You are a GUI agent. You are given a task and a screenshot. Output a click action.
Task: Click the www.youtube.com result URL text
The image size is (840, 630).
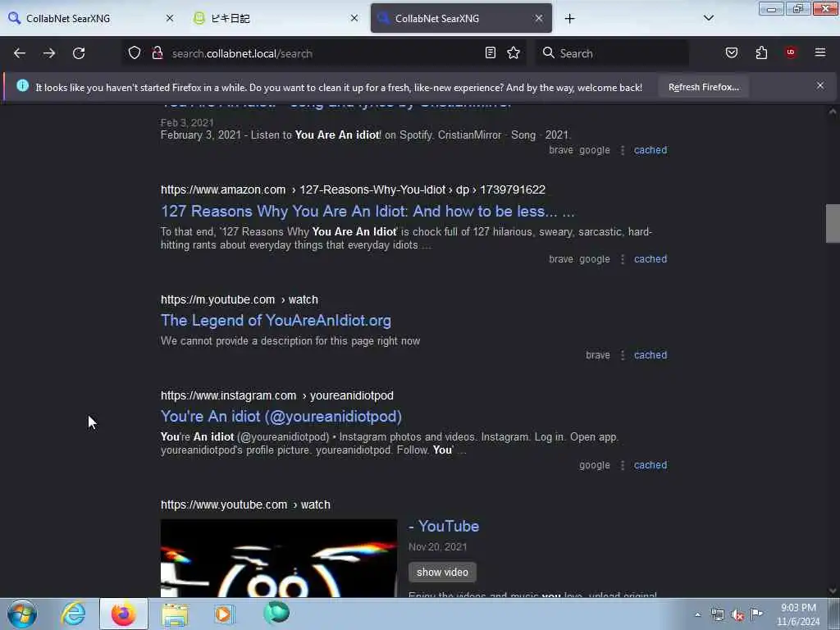245,504
